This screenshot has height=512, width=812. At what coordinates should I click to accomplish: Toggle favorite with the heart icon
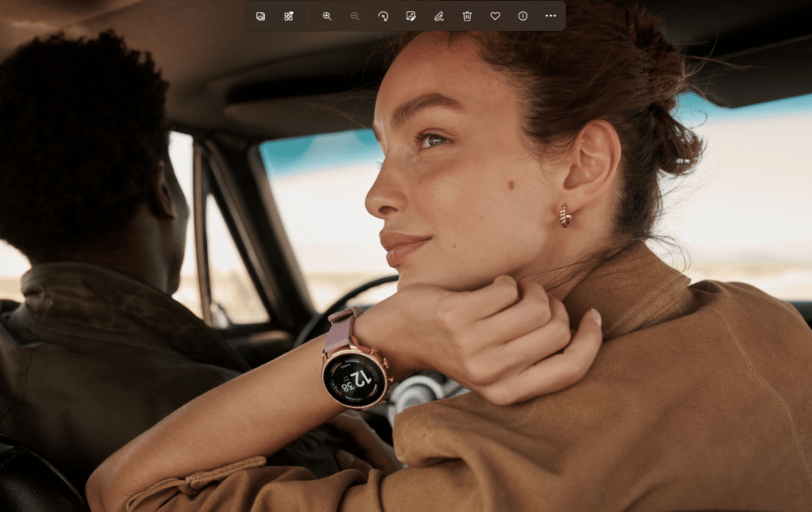(495, 16)
